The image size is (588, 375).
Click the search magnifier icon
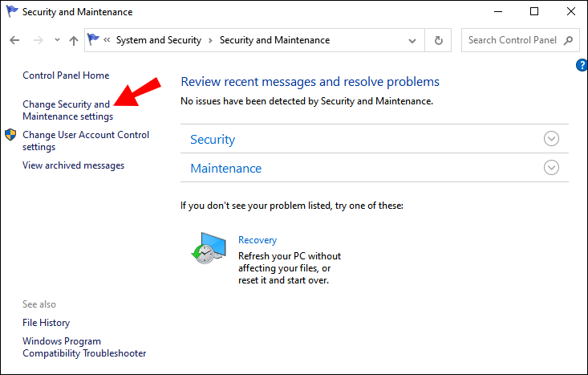click(568, 40)
